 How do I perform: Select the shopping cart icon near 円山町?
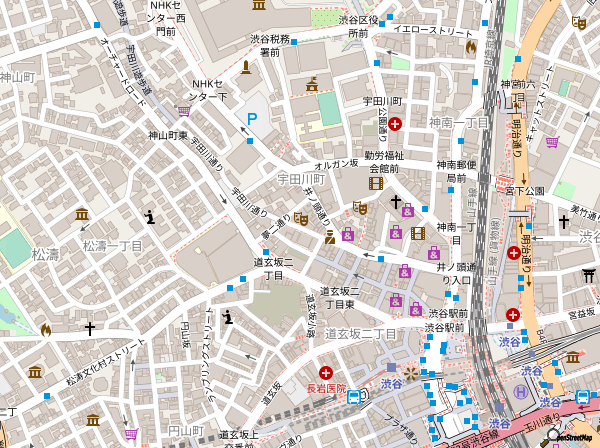(x=131, y=433)
